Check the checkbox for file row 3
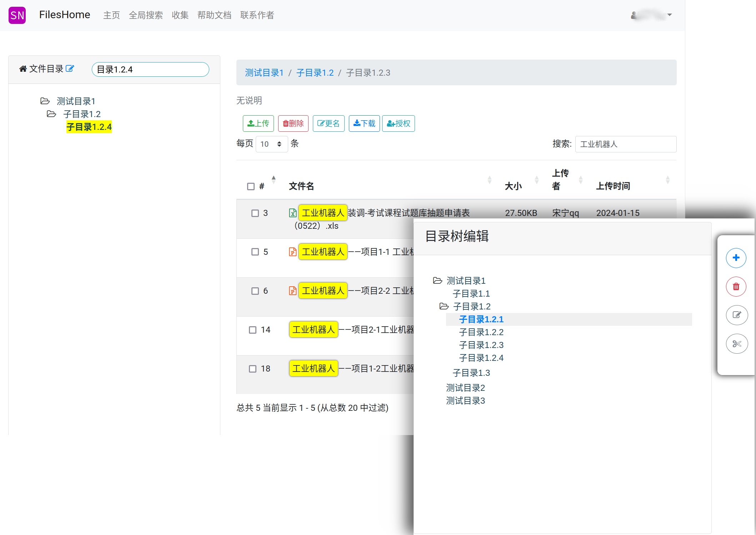Image resolution: width=756 pixels, height=535 pixels. (255, 213)
